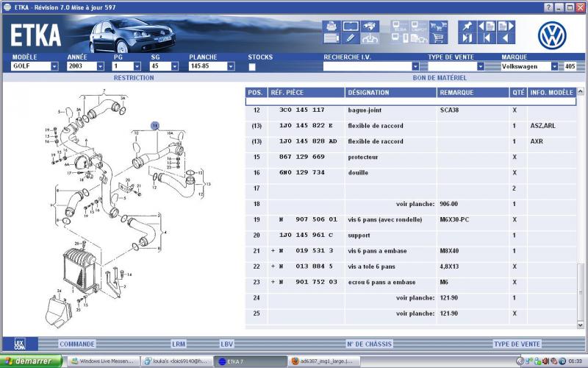Click the parts list scroll up arrow

[x=581, y=91]
